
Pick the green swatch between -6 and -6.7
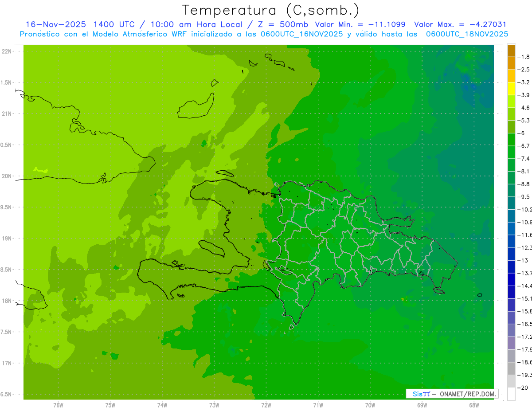[511, 140]
